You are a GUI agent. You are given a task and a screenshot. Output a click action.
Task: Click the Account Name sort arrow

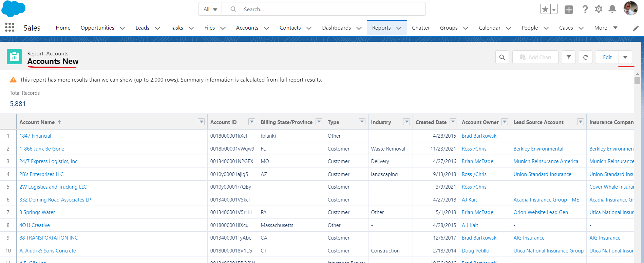pyautogui.click(x=59, y=122)
